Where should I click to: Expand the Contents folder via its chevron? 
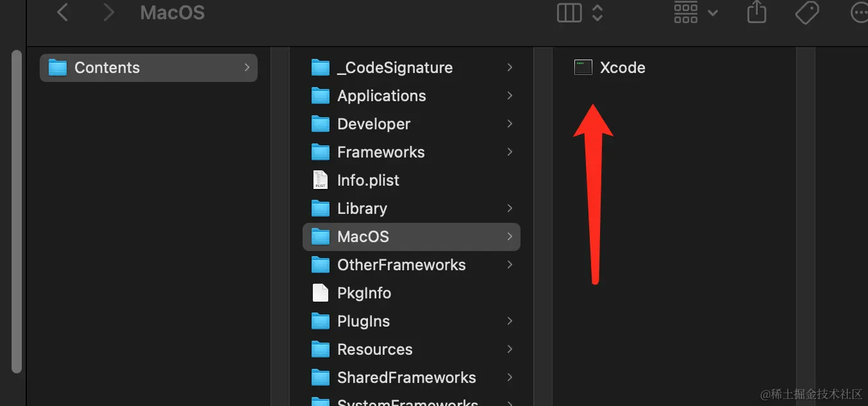246,67
